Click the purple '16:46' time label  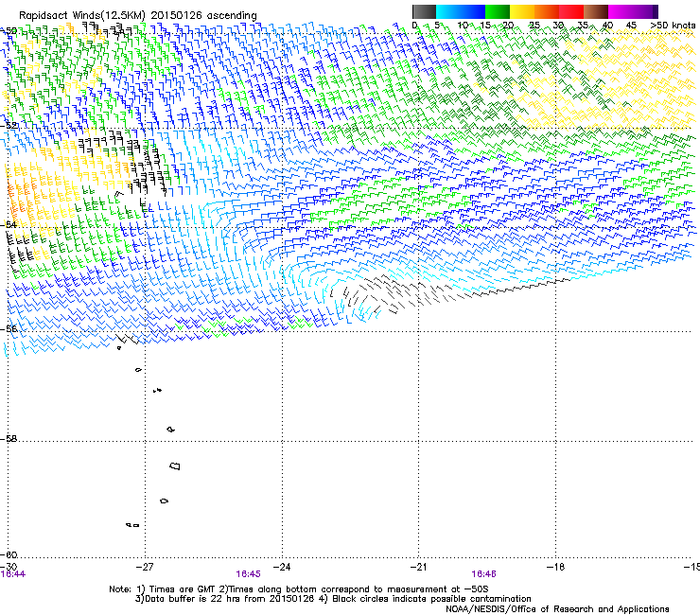pyautogui.click(x=483, y=574)
